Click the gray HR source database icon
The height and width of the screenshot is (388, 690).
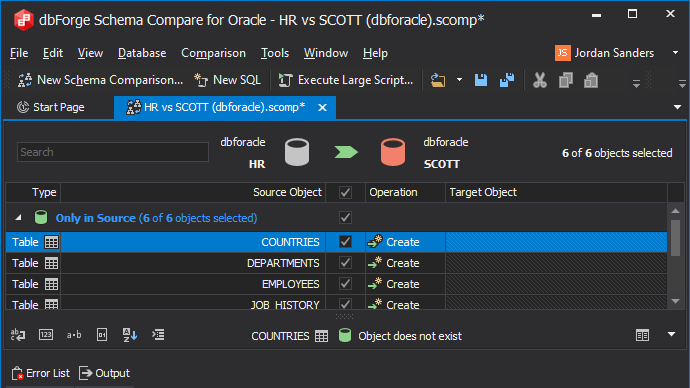click(x=297, y=152)
